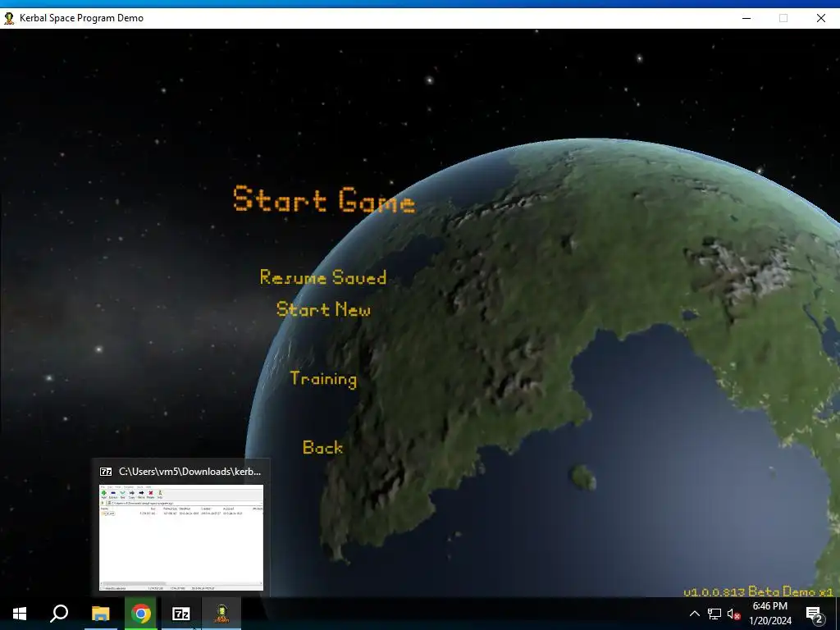Select Start New game
The width and height of the screenshot is (840, 630).
click(x=323, y=309)
